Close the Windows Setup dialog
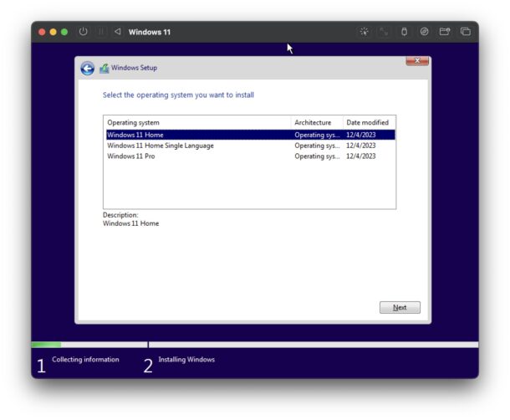This screenshot has width=510, height=420. (x=417, y=61)
